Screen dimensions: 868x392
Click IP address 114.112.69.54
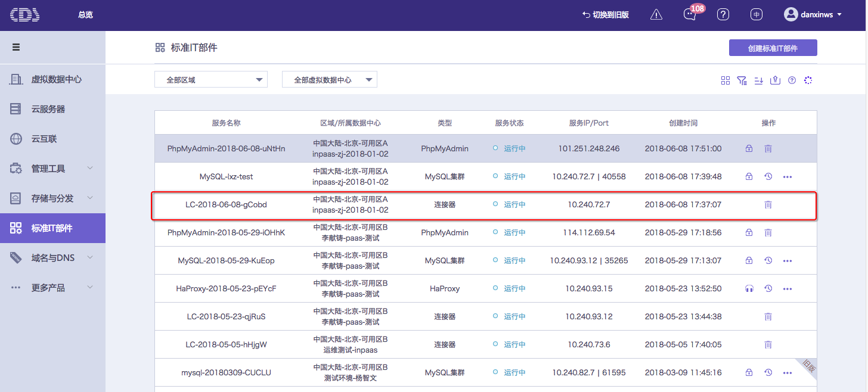click(589, 232)
